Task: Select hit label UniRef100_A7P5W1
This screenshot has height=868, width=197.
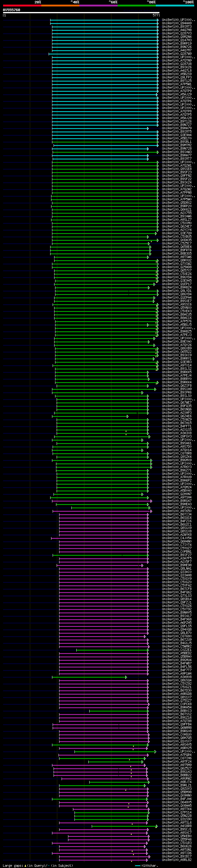Action: tap(177, 84)
